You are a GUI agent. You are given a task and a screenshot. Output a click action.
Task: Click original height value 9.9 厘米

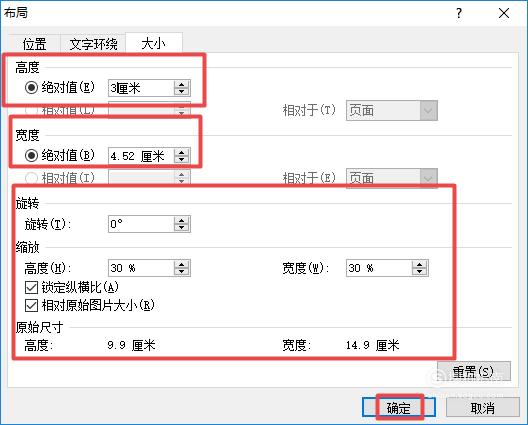[x=131, y=345]
